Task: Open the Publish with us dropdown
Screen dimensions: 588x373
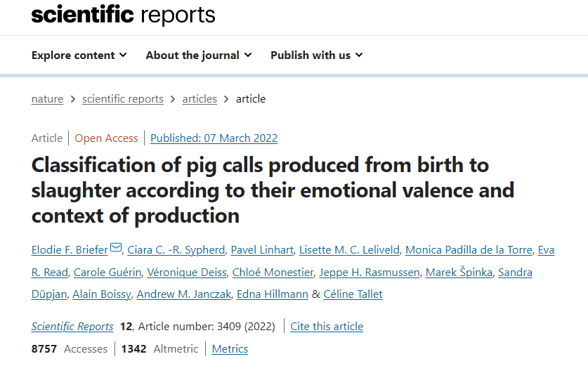Action: [317, 55]
